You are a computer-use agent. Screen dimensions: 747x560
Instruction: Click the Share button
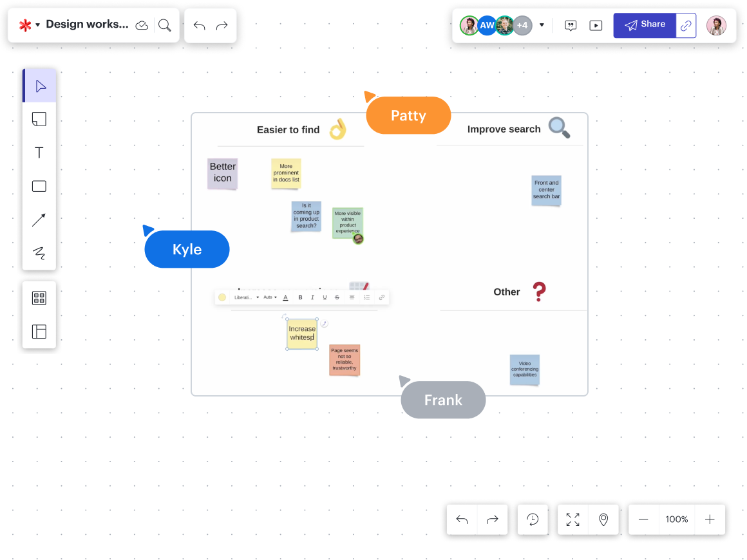pos(645,25)
